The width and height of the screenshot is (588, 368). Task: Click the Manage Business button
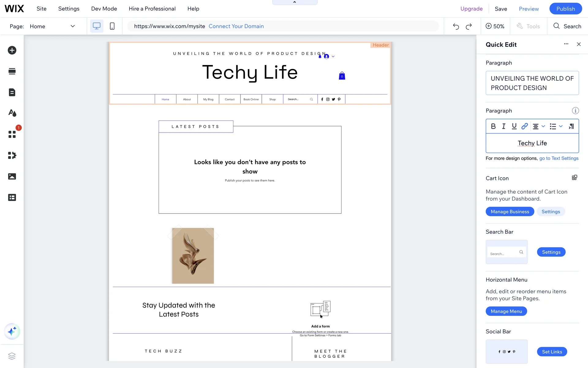point(510,212)
